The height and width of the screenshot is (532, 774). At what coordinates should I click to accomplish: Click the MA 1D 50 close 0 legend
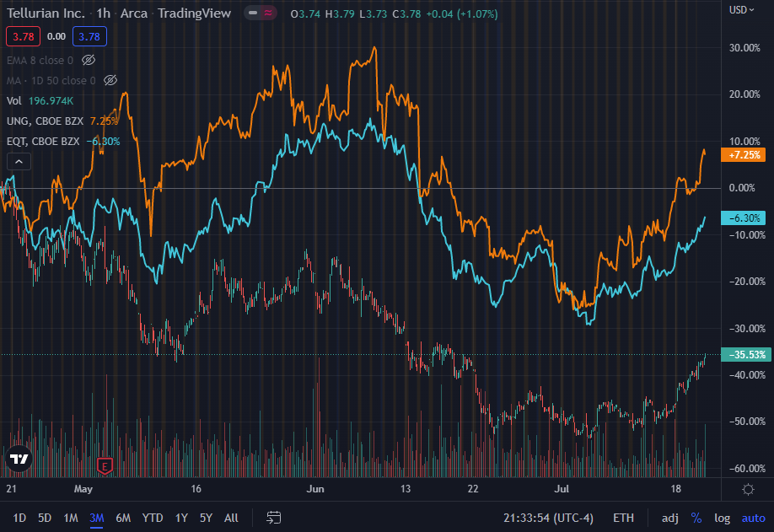51,80
